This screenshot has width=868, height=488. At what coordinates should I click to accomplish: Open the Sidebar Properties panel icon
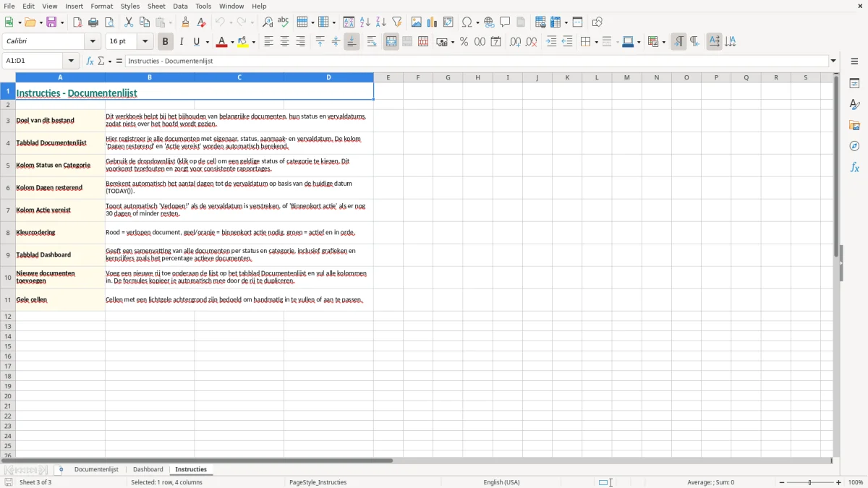click(x=854, y=84)
